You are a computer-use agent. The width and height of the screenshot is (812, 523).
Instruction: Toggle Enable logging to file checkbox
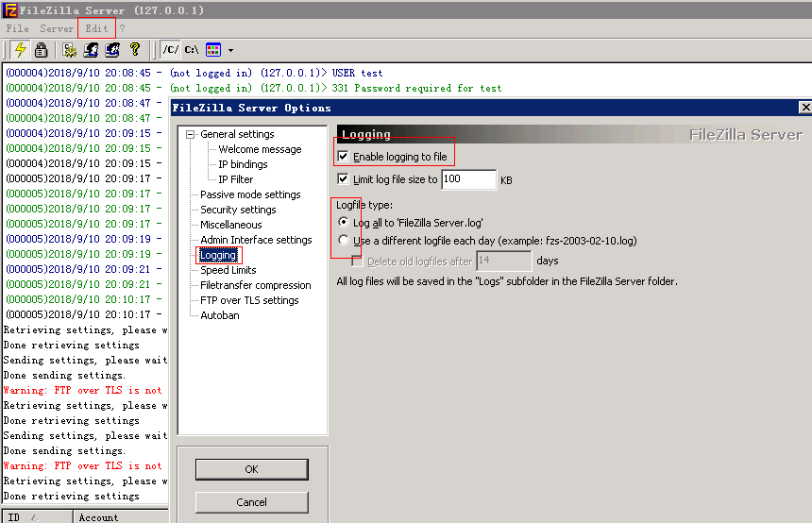(x=343, y=156)
